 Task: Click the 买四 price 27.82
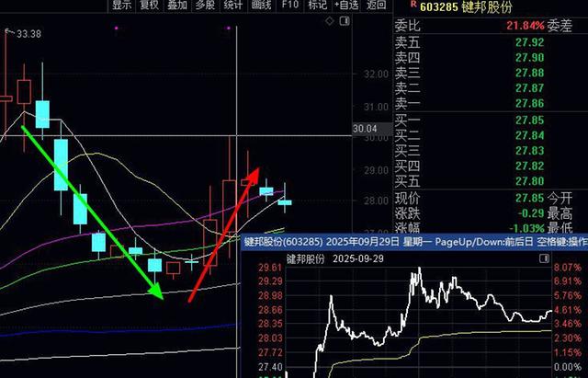pos(529,166)
